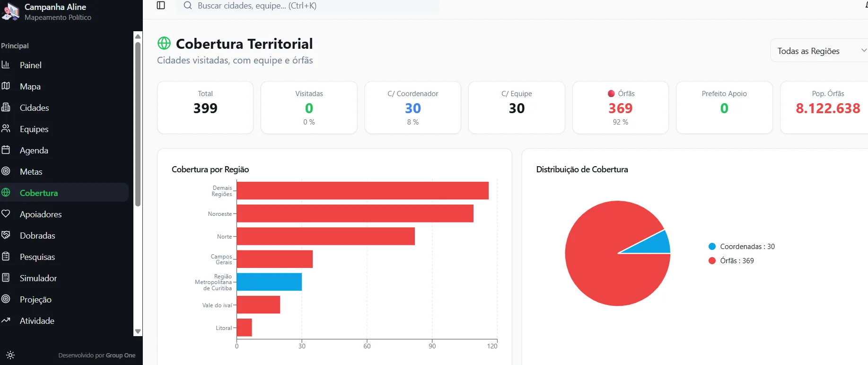Navigate to Pesquisas section
The image size is (868, 365).
pos(64,257)
